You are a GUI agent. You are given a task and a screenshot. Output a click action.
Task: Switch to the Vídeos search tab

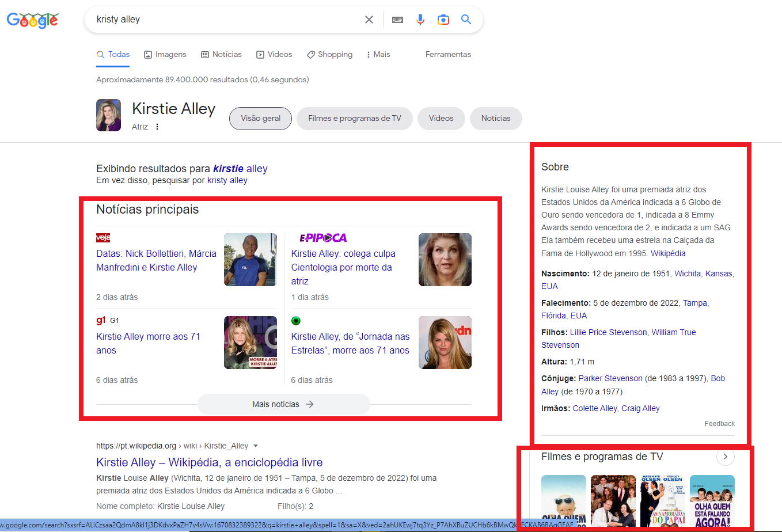tap(274, 54)
